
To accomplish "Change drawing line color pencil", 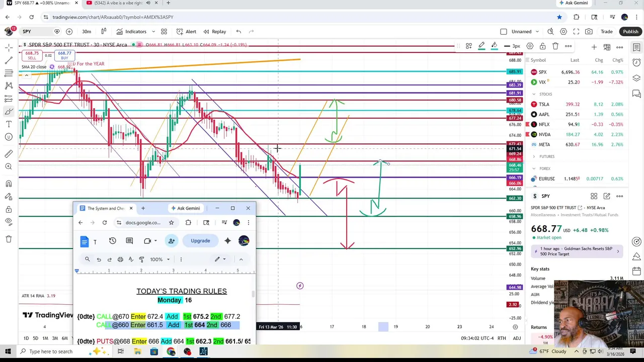I will tap(481, 46).
